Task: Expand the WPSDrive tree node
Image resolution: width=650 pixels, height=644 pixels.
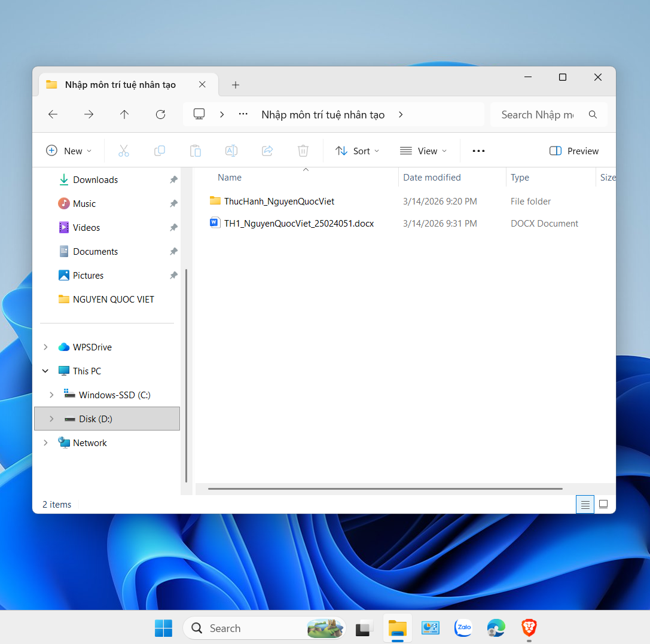Action: 45,347
